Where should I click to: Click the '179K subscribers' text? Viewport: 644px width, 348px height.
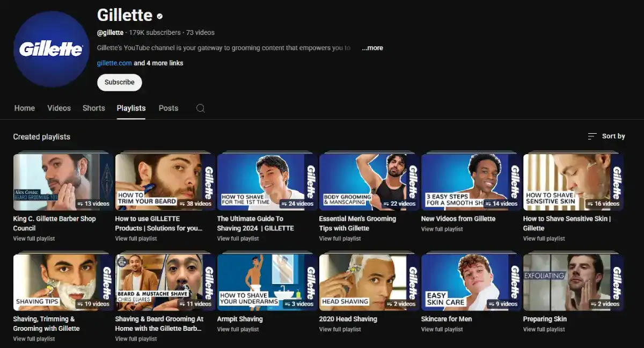pos(155,33)
